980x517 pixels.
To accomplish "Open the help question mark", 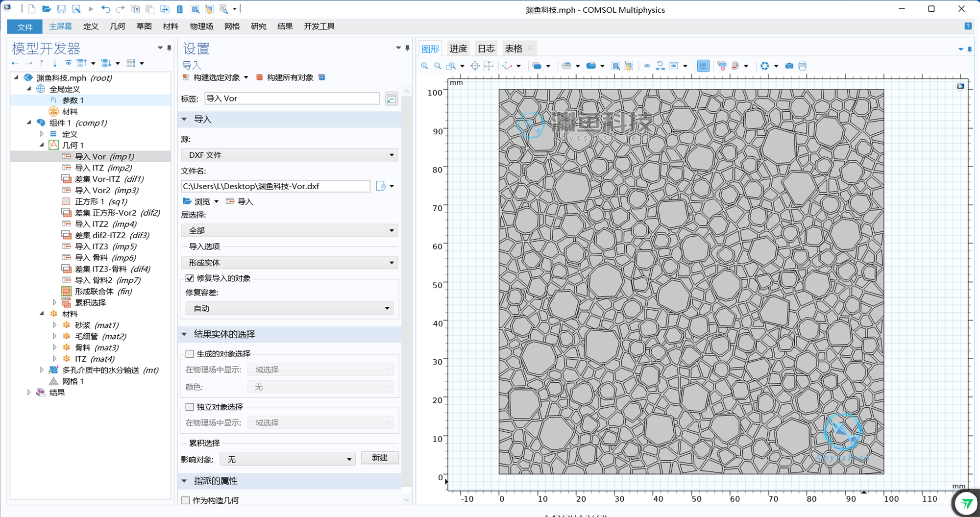I will (968, 26).
